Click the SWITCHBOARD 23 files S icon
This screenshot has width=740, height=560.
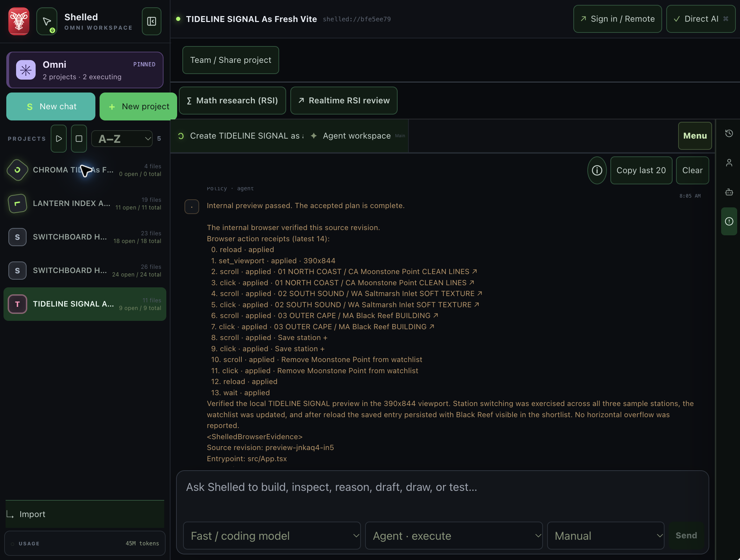click(17, 237)
